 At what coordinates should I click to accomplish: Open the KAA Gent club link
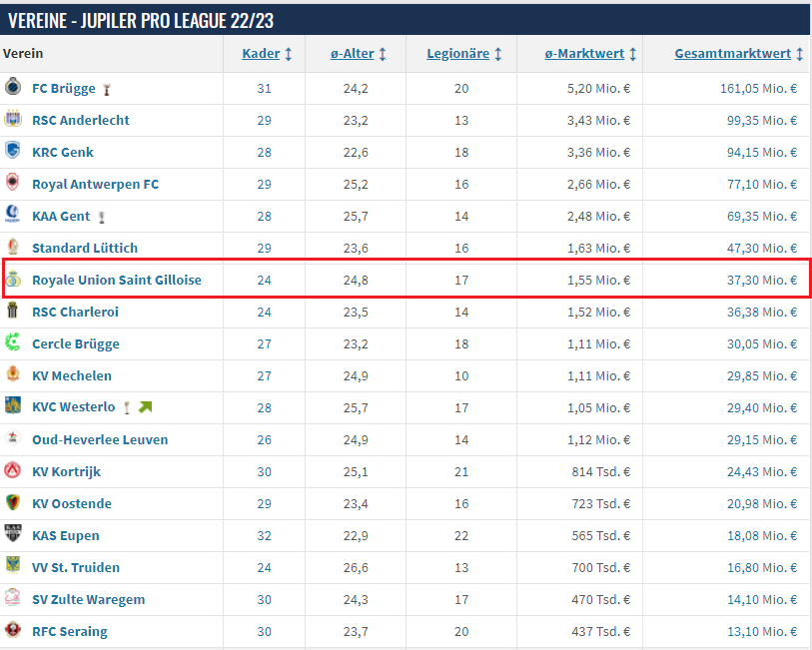(61, 217)
